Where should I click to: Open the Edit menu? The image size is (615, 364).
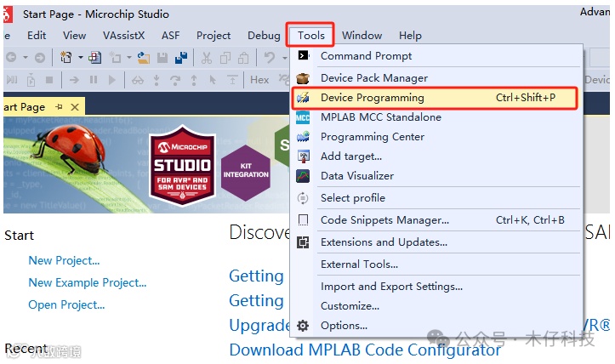point(37,36)
